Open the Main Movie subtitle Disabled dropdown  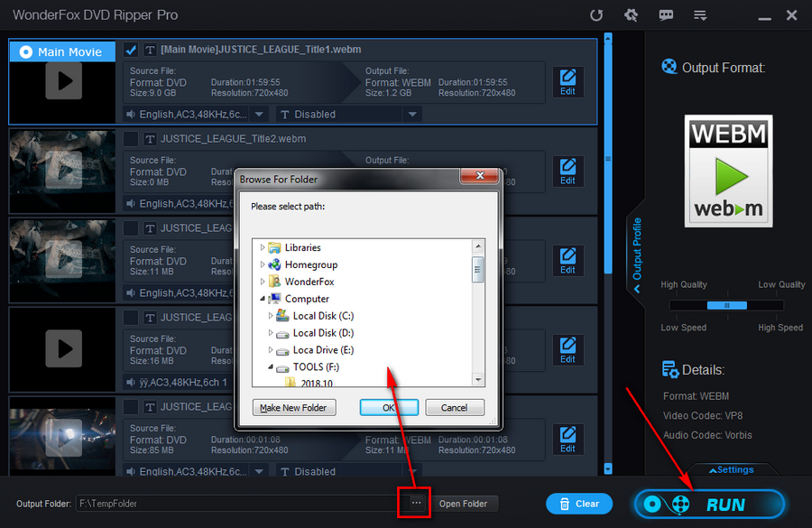412,114
